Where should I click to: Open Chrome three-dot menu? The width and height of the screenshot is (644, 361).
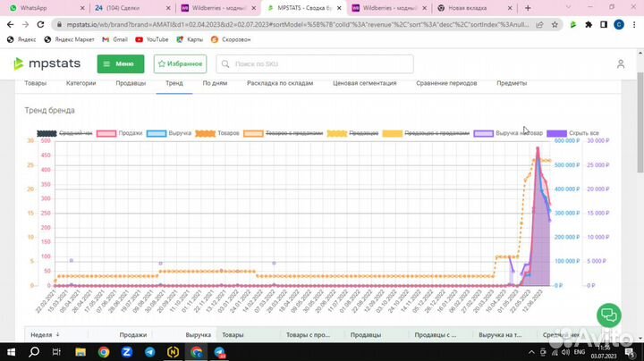pos(634,25)
